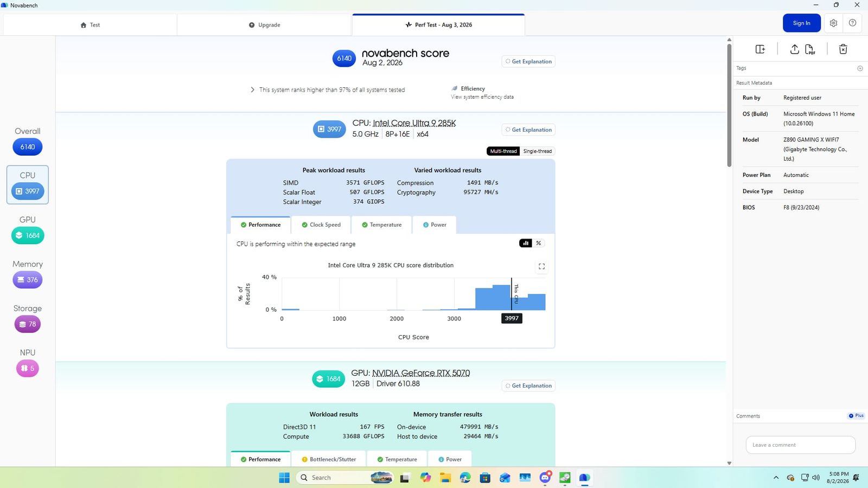Image resolution: width=868 pixels, height=488 pixels.
Task: Open the NVIDIA GeForce RTX 5070 link
Action: [x=421, y=373]
